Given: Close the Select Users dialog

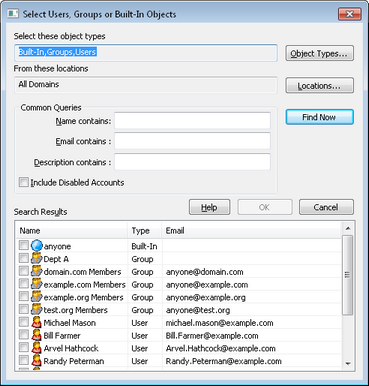Looking at the screenshot, I should (350, 14).
